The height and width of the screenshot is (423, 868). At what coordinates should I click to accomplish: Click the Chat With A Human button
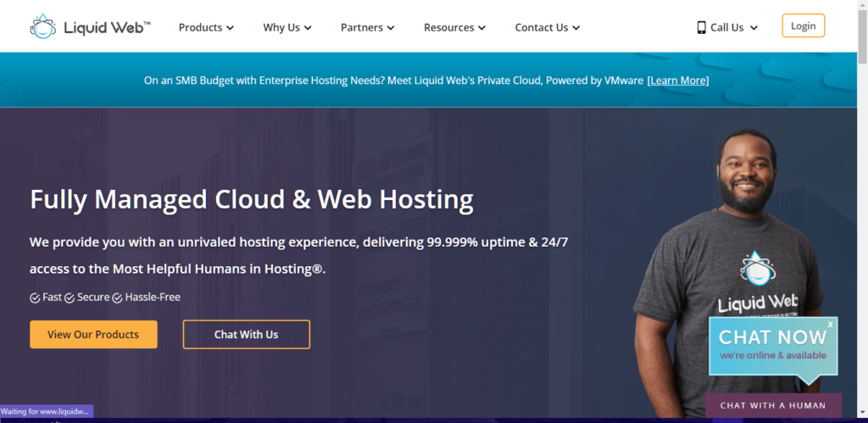click(x=773, y=405)
